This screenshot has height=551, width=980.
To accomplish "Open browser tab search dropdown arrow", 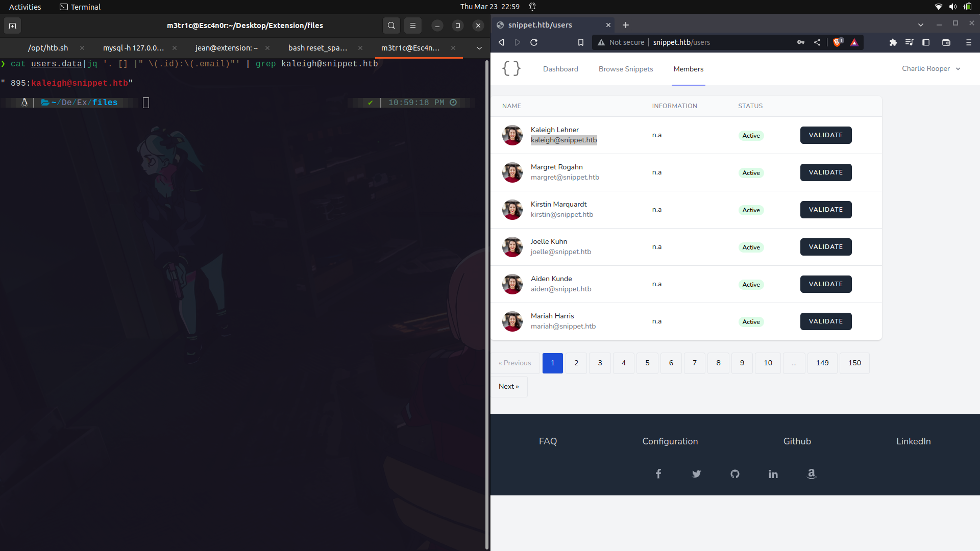I will pyautogui.click(x=920, y=24).
